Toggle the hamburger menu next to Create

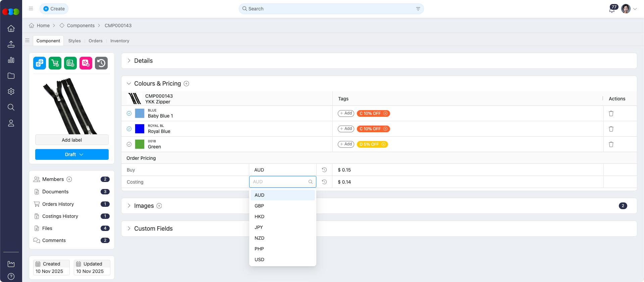[31, 9]
